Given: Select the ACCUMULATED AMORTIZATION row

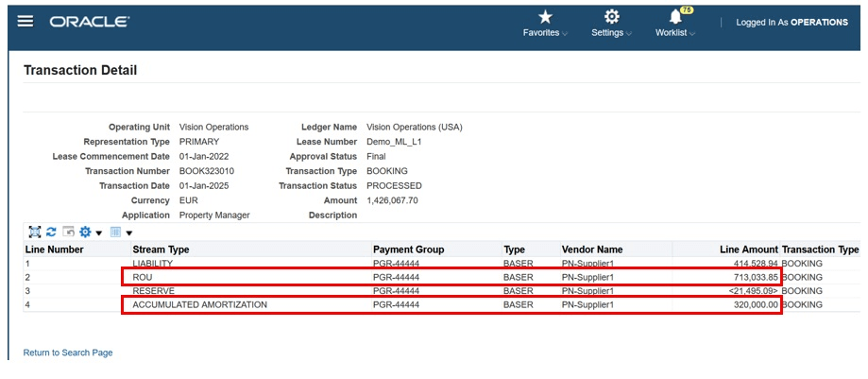Looking at the screenshot, I should coord(200,305).
